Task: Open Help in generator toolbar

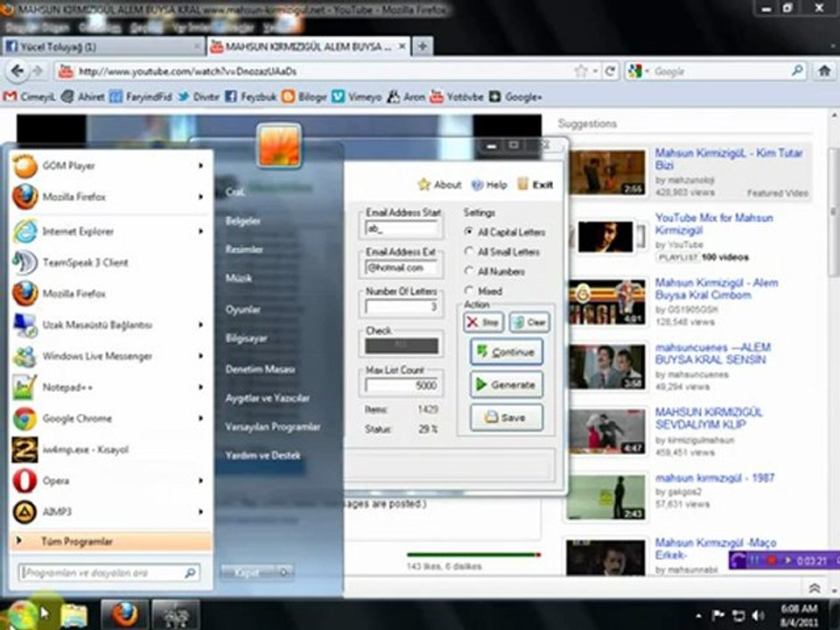Action: [x=489, y=185]
